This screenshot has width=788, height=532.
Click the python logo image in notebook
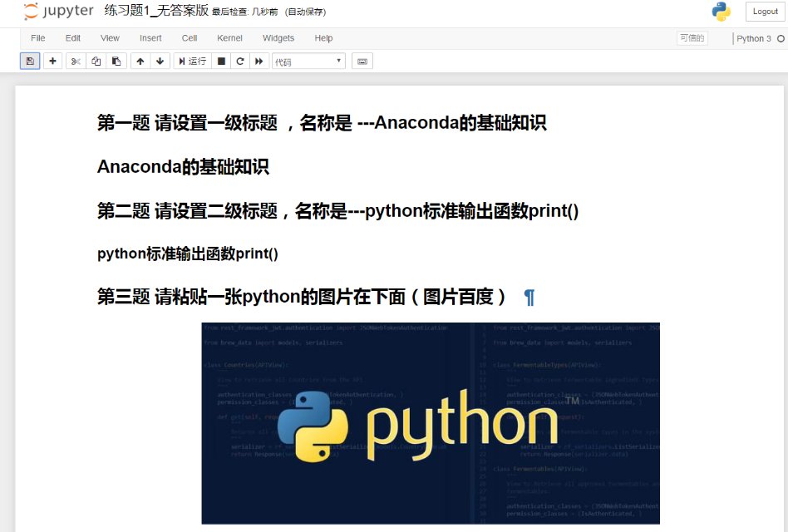coord(431,423)
